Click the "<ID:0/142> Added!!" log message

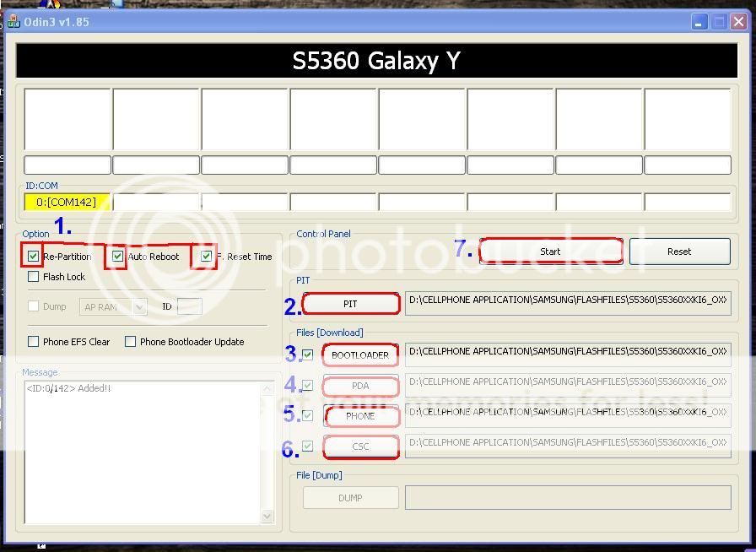pos(68,388)
